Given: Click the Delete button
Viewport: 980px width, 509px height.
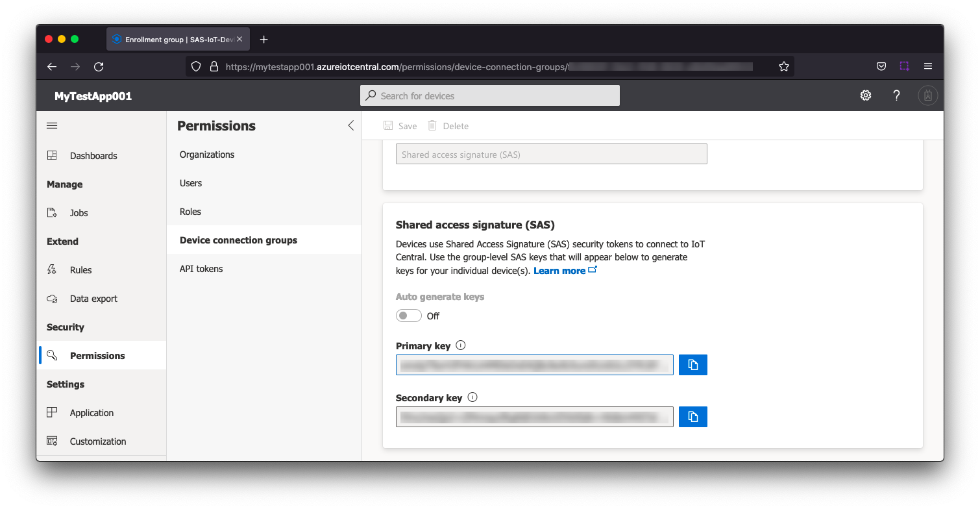Looking at the screenshot, I should pyautogui.click(x=448, y=126).
